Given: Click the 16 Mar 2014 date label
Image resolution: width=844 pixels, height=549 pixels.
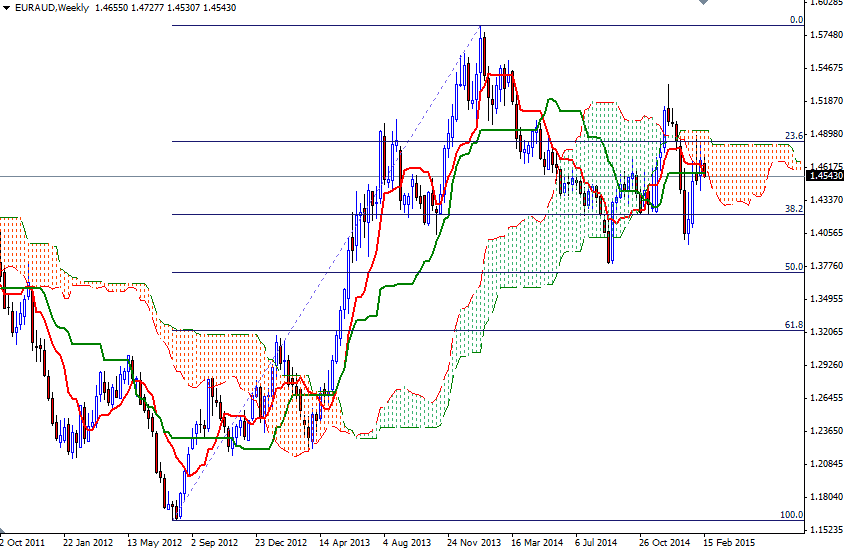Looking at the screenshot, I should (x=537, y=542).
